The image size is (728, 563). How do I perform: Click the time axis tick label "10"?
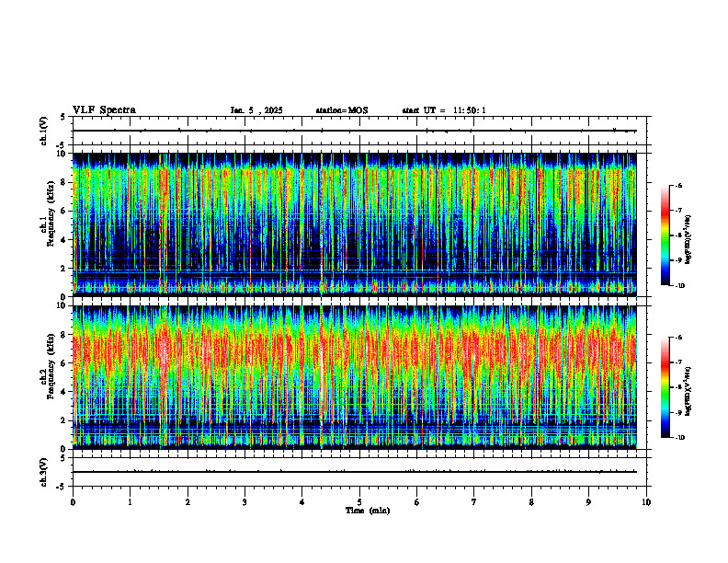[x=646, y=502]
